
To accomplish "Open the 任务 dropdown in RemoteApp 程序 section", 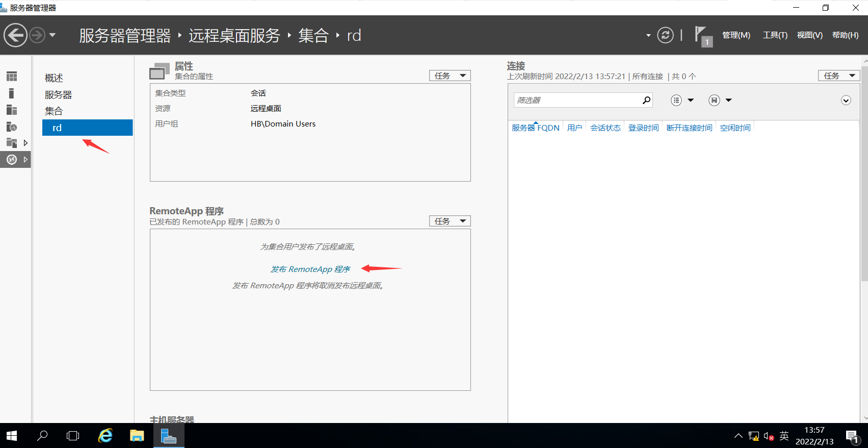I will coord(450,221).
